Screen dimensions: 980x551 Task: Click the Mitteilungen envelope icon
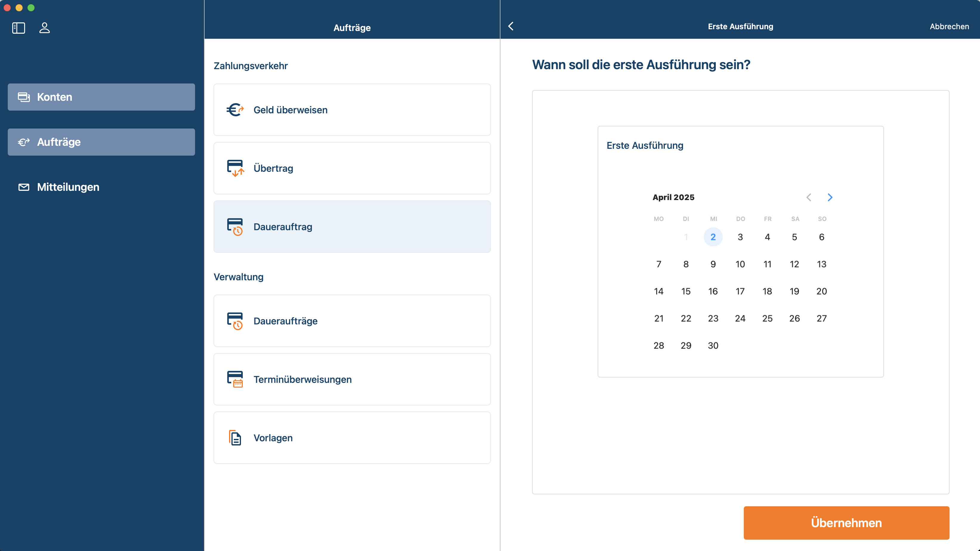[24, 187]
